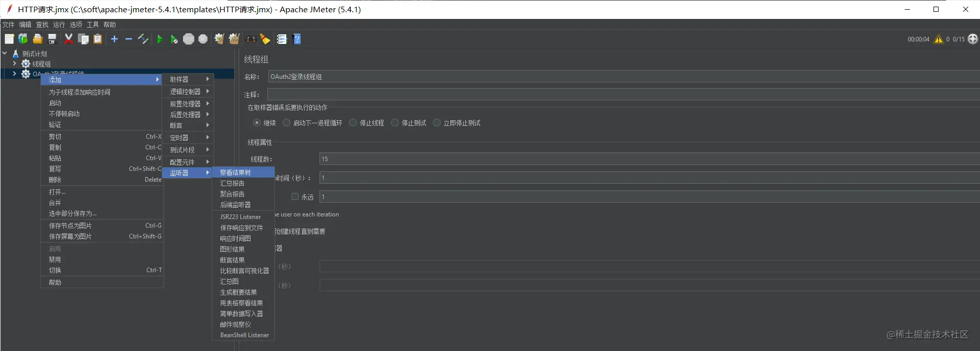Viewport: 980px width, 351px height.
Task: Click Start no pauses icon
Action: click(174, 39)
